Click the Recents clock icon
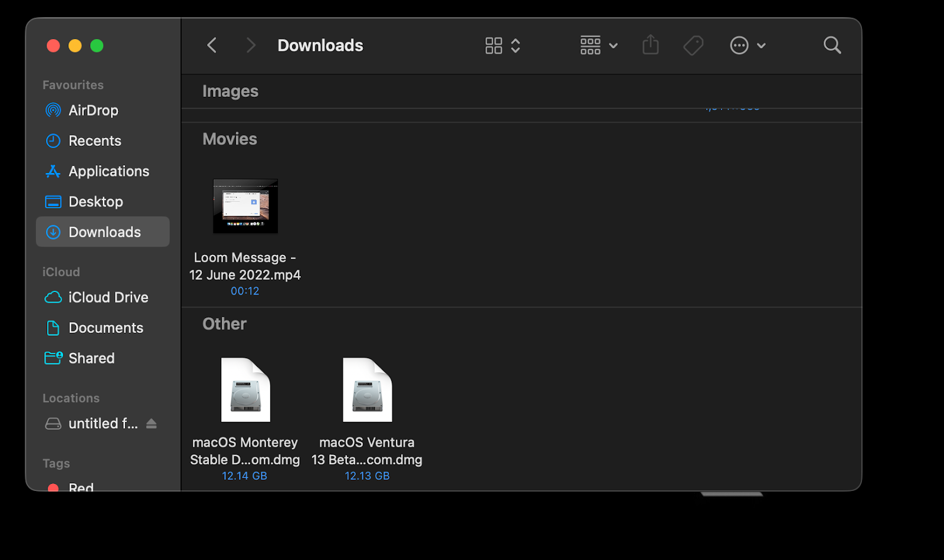This screenshot has height=560, width=944. 53,140
